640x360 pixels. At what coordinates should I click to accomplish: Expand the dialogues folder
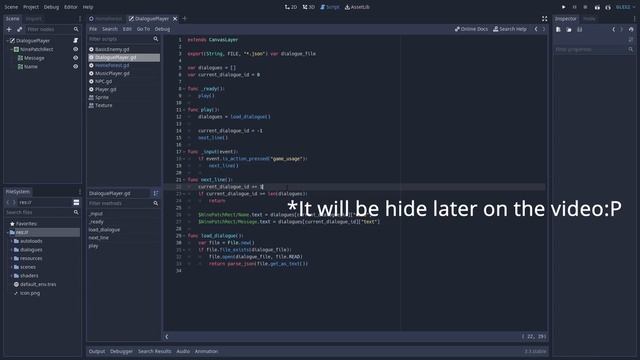click(x=11, y=250)
